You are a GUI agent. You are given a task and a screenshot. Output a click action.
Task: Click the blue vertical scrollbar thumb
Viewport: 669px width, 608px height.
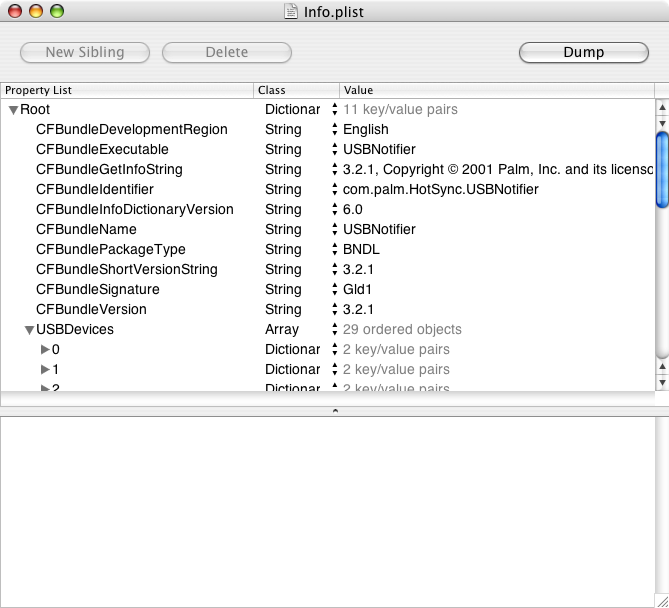(x=662, y=170)
